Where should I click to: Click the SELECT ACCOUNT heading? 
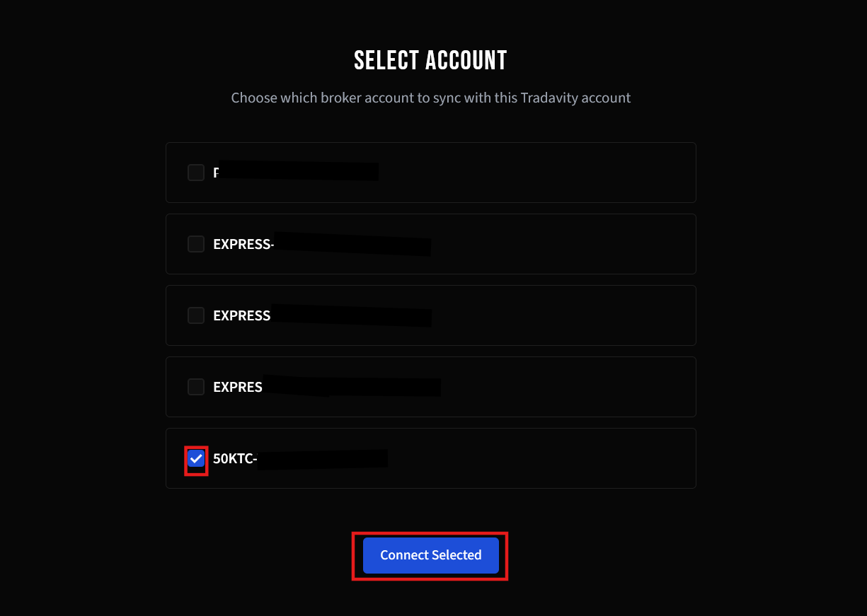pyautogui.click(x=430, y=60)
